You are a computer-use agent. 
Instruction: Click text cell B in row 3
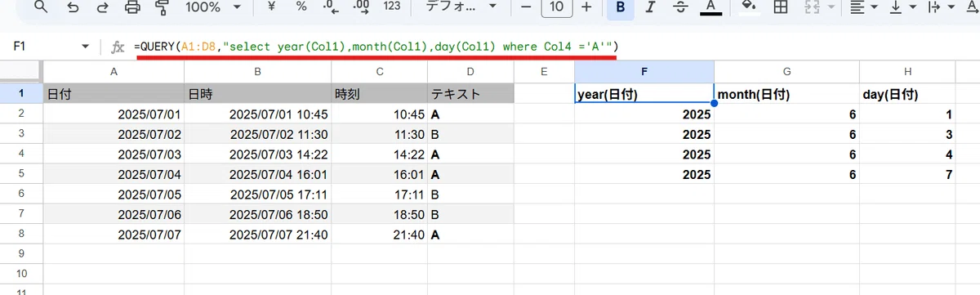470,133
